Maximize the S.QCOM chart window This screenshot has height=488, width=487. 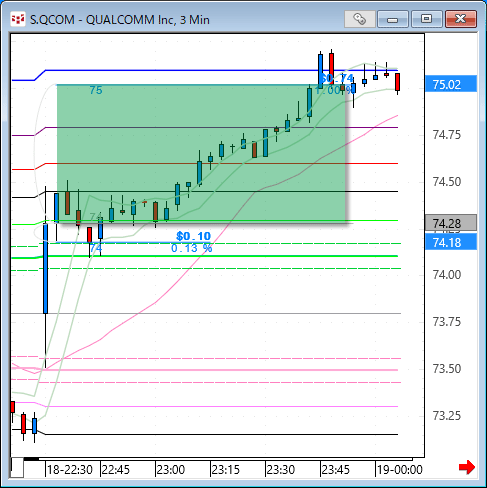tap(426, 19)
